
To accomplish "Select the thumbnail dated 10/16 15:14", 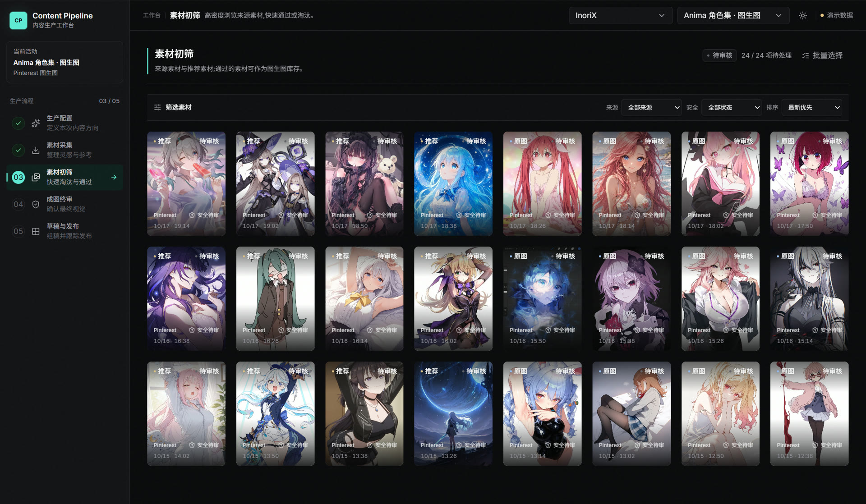I will (x=809, y=298).
